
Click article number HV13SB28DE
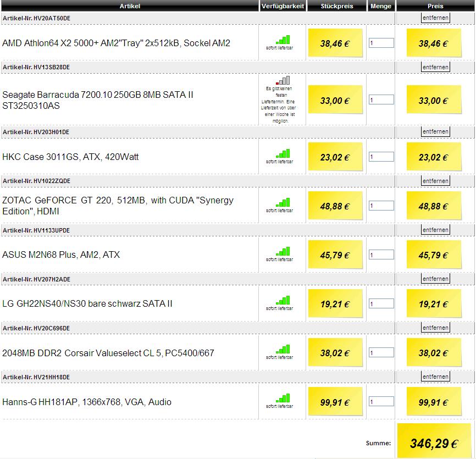pos(52,67)
